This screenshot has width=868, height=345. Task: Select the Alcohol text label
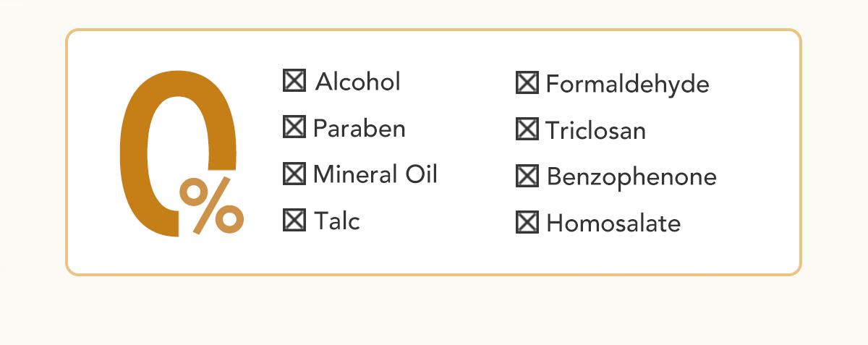coord(357,82)
